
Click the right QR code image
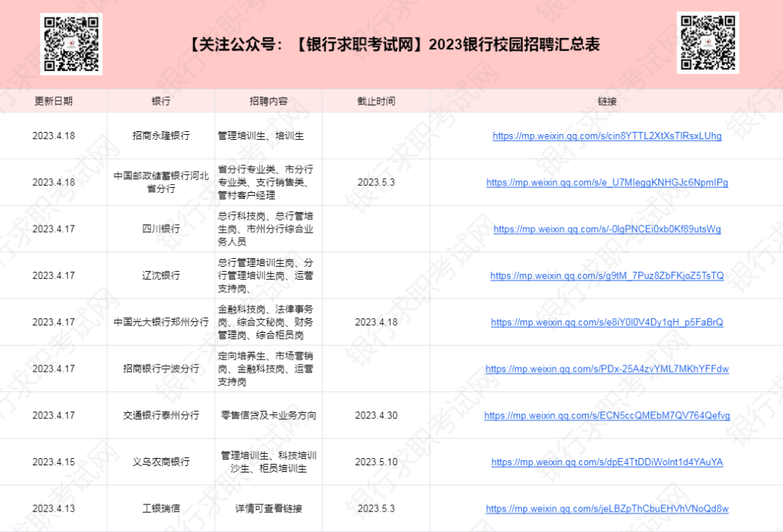click(x=708, y=43)
